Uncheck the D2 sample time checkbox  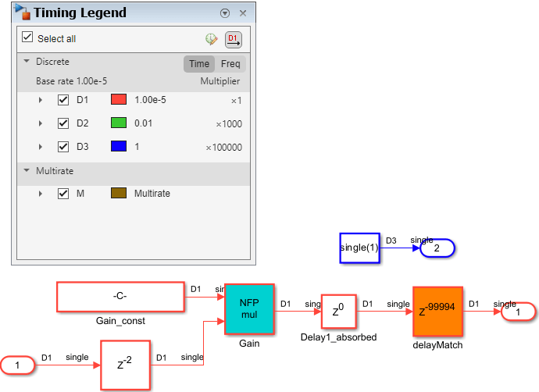click(x=63, y=123)
